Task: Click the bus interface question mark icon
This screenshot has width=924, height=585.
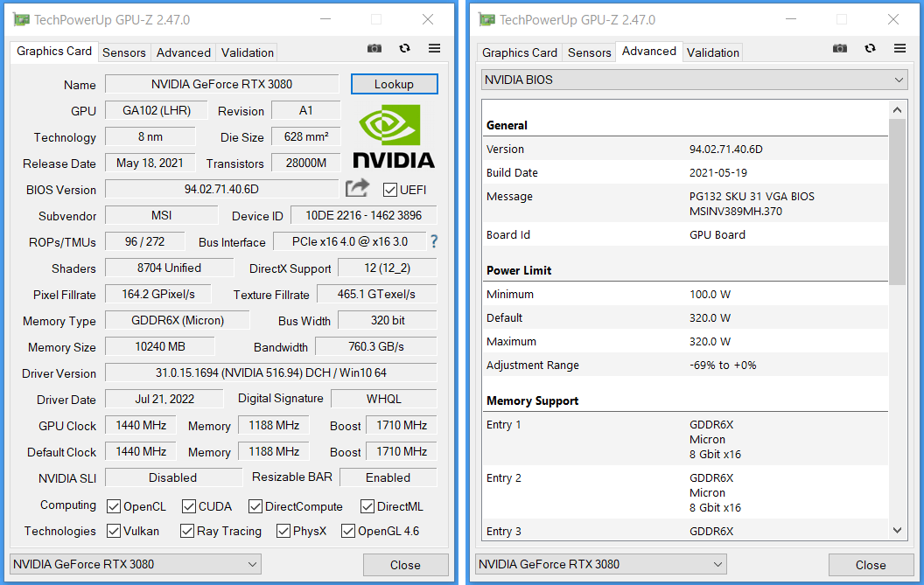Action: [434, 241]
